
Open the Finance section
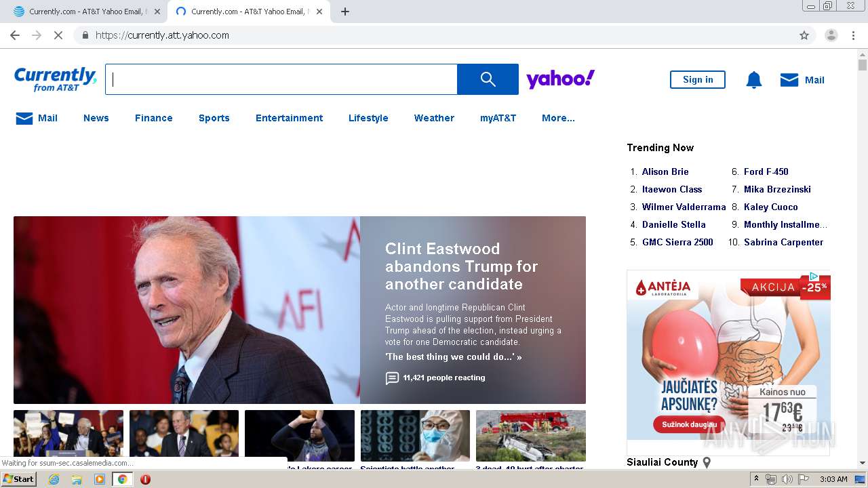pos(154,118)
